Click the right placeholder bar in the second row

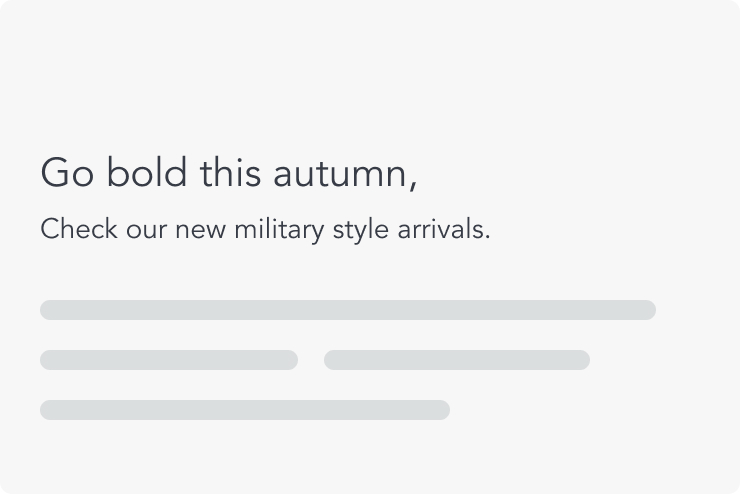[x=456, y=360]
